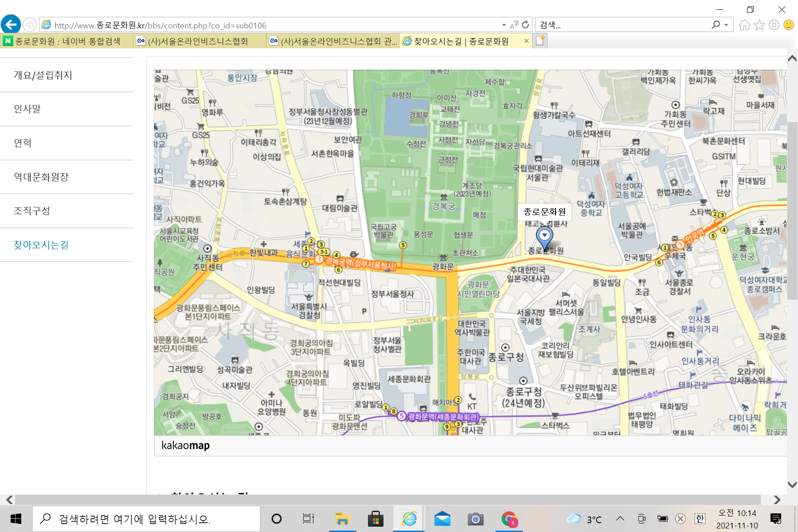The height and width of the screenshot is (532, 798).
Task: Click 세종문화회관 label on the map
Action: pos(409,379)
